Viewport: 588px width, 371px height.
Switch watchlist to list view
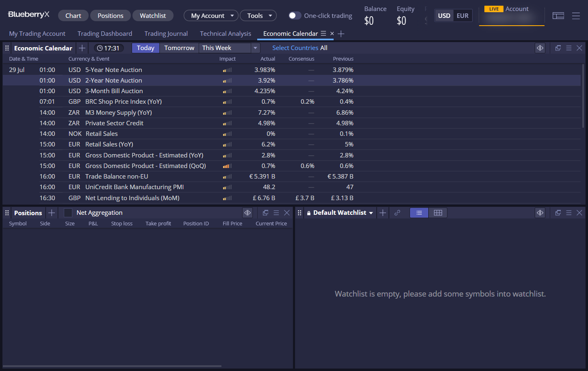[419, 213]
